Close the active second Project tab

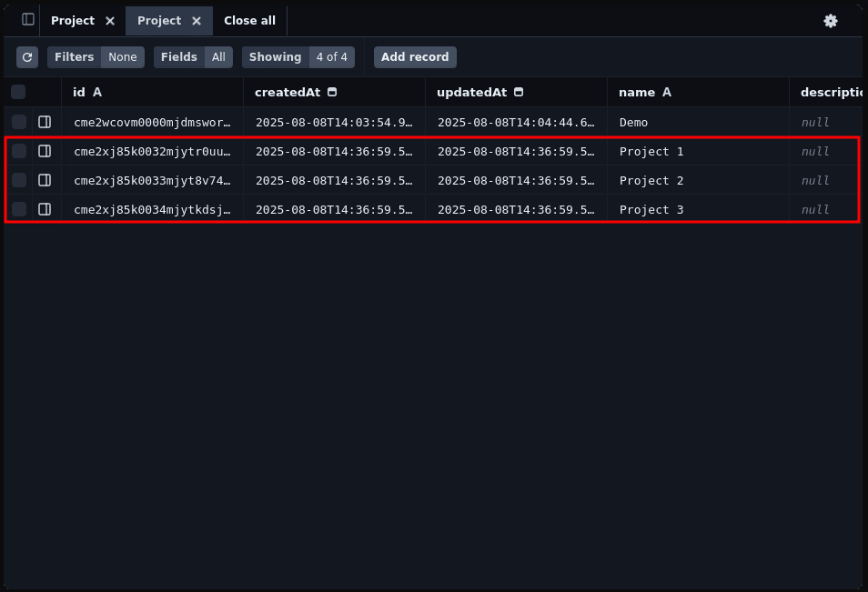(197, 21)
